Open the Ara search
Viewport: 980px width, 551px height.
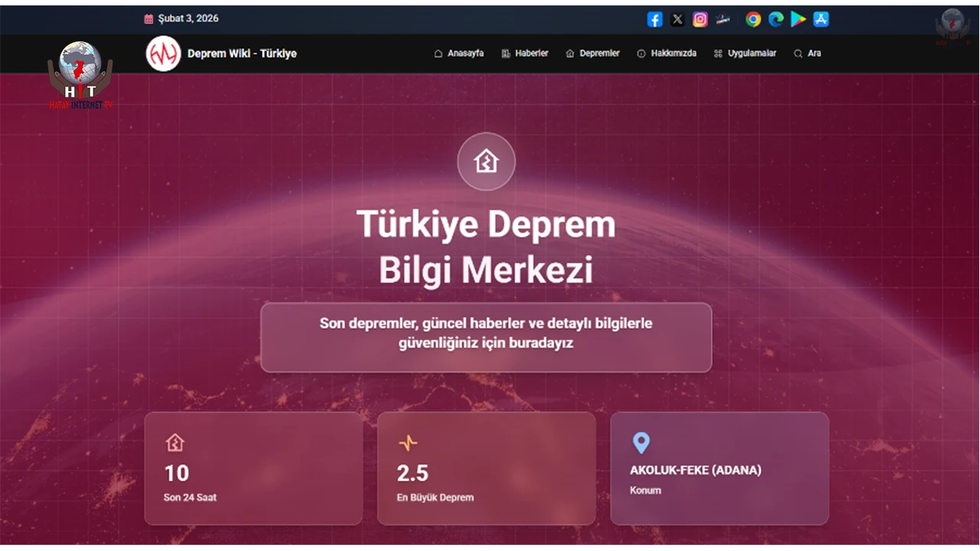(807, 54)
